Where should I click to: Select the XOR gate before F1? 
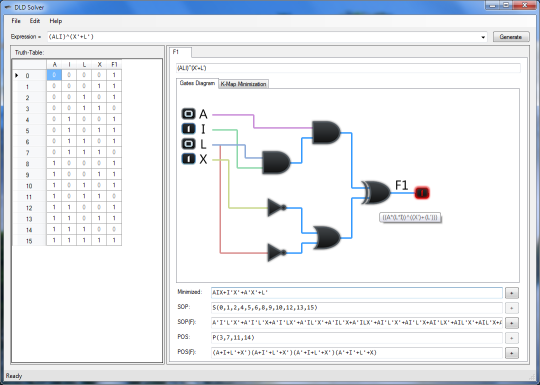point(375,192)
